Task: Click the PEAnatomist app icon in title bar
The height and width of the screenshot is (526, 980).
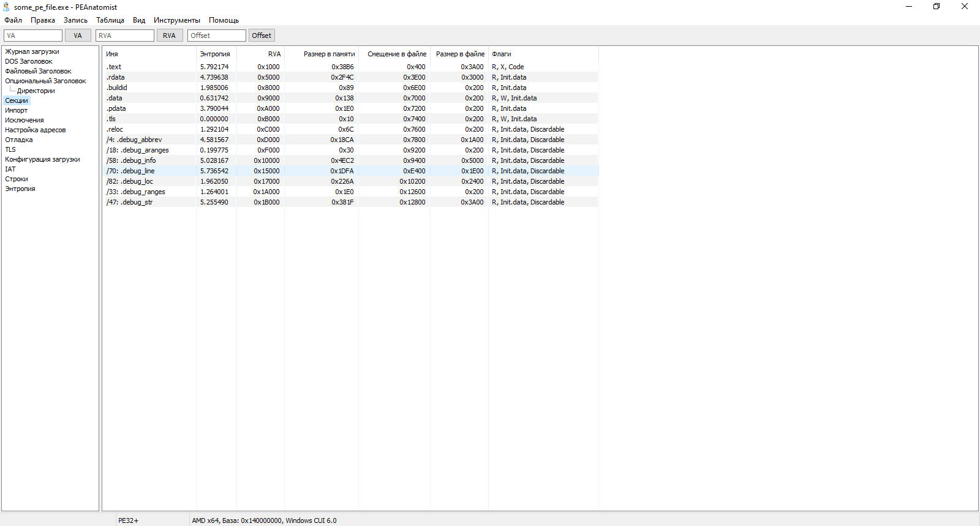Action: [6, 7]
